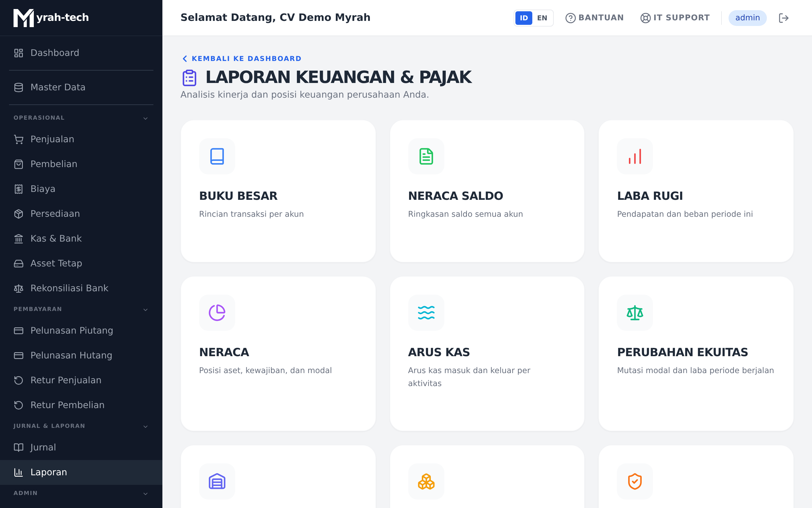Open the Master Data menu
The image size is (812, 508).
[81, 87]
